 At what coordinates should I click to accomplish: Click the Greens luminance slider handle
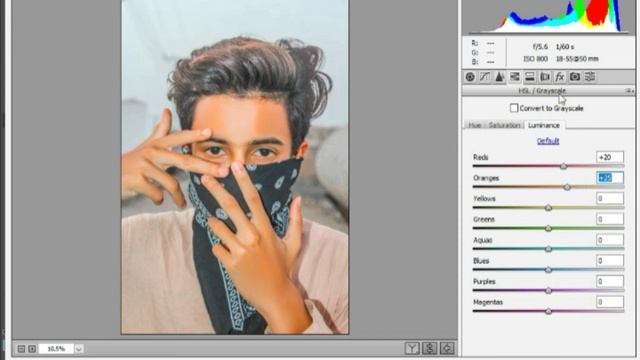tap(549, 228)
